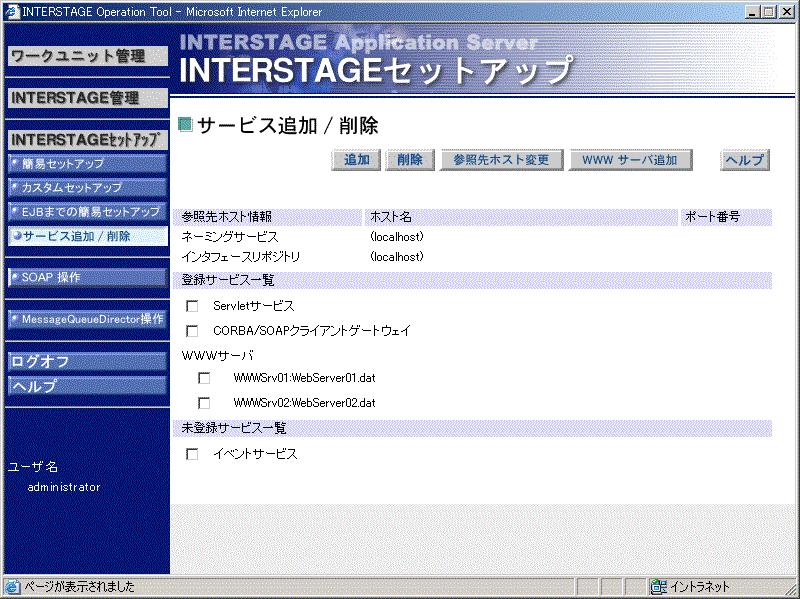Image resolution: width=800 pixels, height=599 pixels.
Task: Click the green square icon beside サービス追加 / 削除 heading
Action: pos(185,124)
